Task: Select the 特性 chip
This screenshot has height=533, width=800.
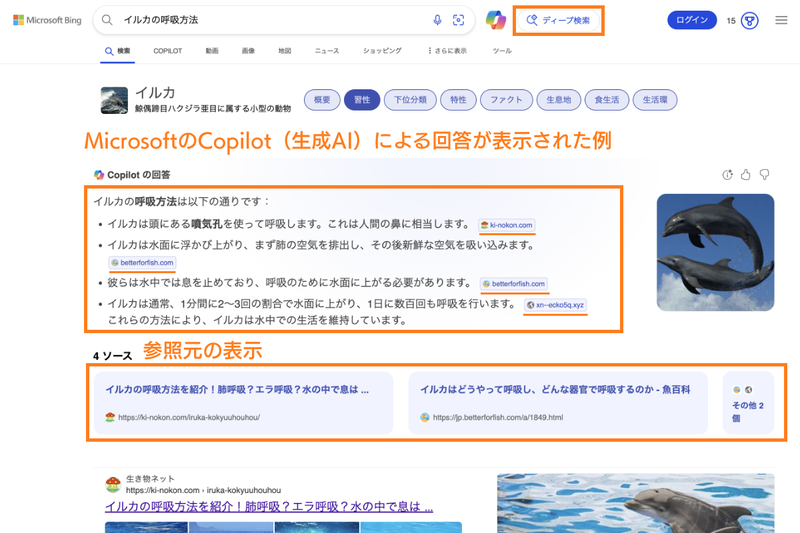Action: pyautogui.click(x=458, y=100)
